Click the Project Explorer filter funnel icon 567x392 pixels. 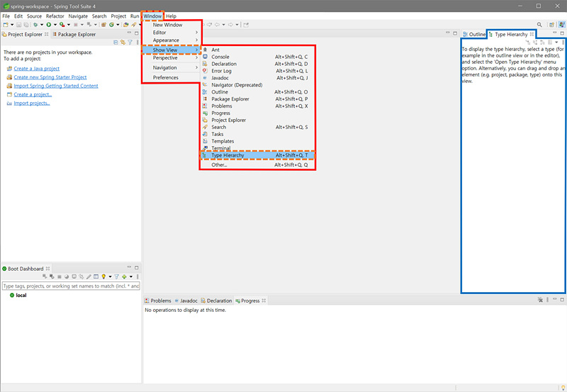[x=130, y=43]
